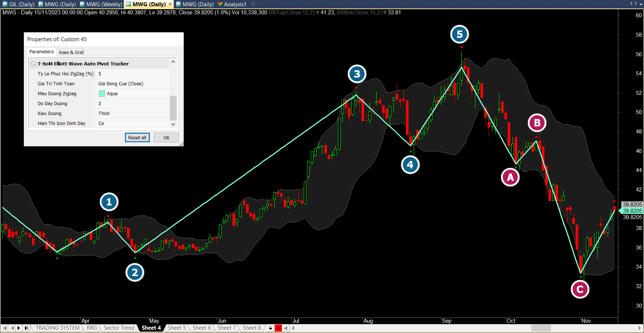
Task: Open the GIL (Daily) chart tab
Action: 19,4
